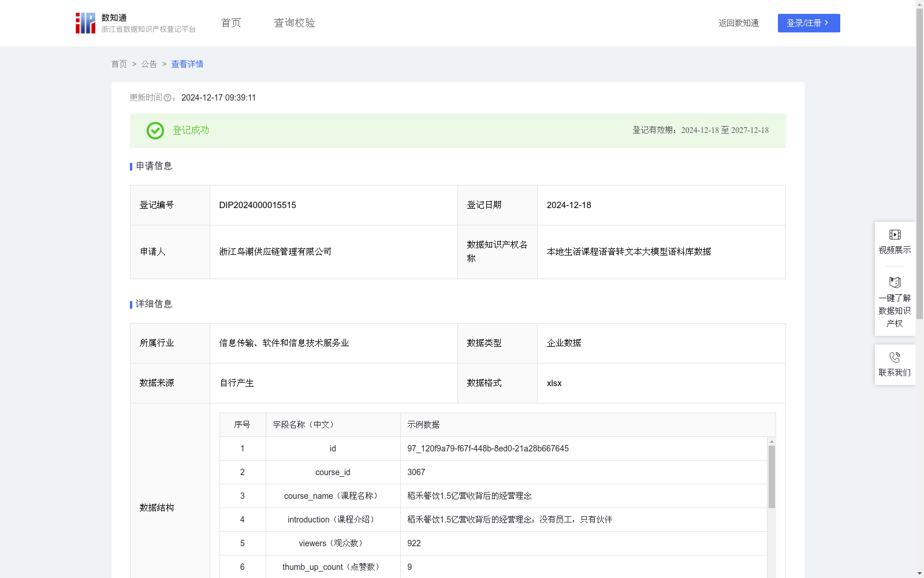Click the 数知通 platform logo
This screenshot has width=924, height=578.
click(85, 23)
